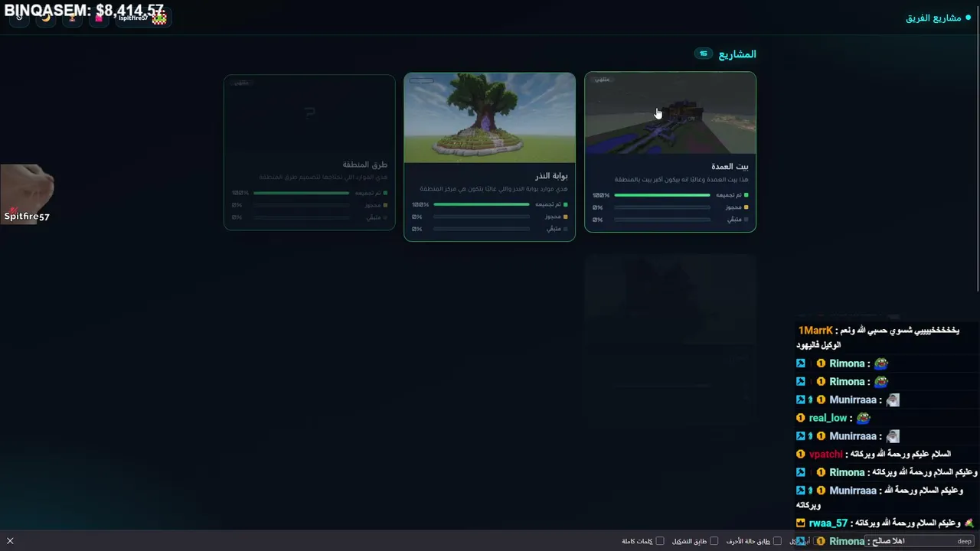Open the طرق المنطقة project placeholder image
The width and height of the screenshot is (980, 551).
click(309, 113)
